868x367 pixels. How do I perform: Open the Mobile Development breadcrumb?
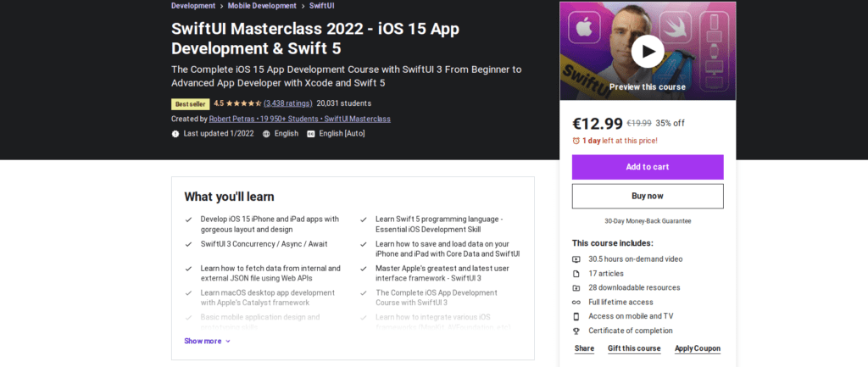click(264, 6)
